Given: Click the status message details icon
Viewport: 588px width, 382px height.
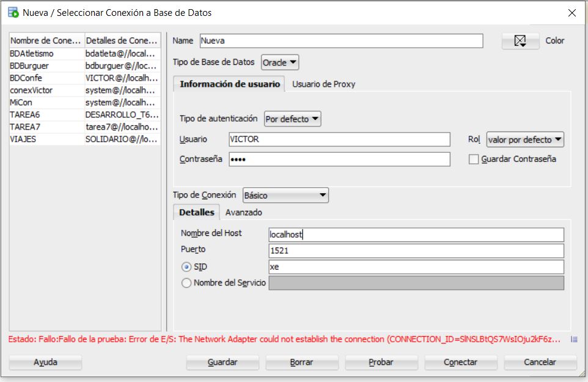Looking at the screenshot, I should click(x=573, y=339).
